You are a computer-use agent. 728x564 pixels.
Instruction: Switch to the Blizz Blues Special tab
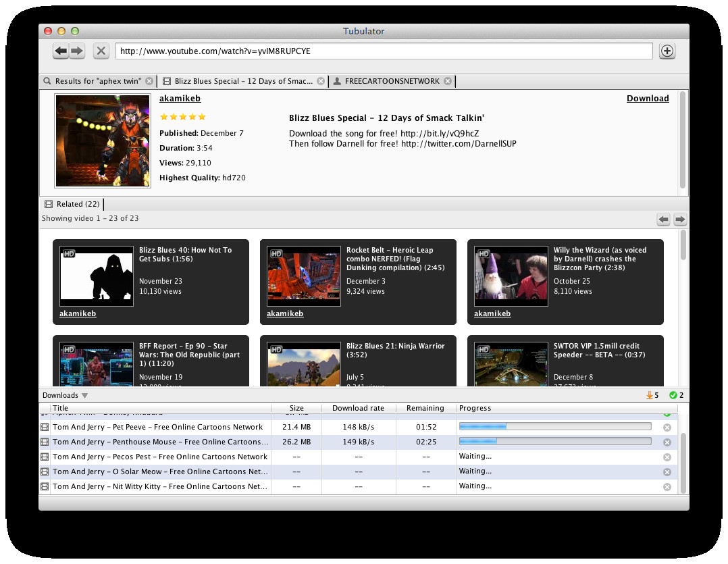tap(243, 81)
